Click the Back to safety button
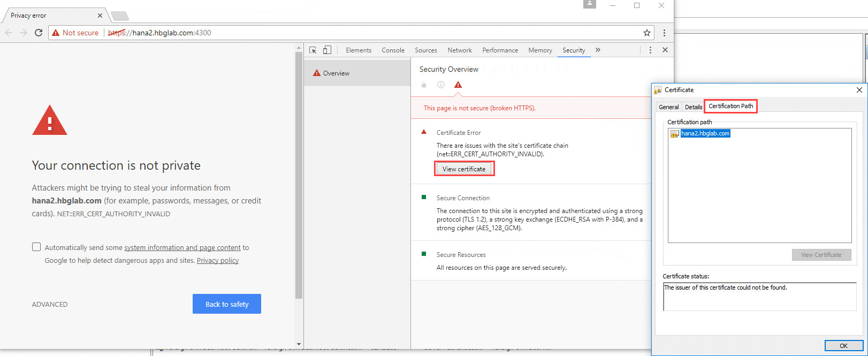This screenshot has width=868, height=356. (x=227, y=304)
